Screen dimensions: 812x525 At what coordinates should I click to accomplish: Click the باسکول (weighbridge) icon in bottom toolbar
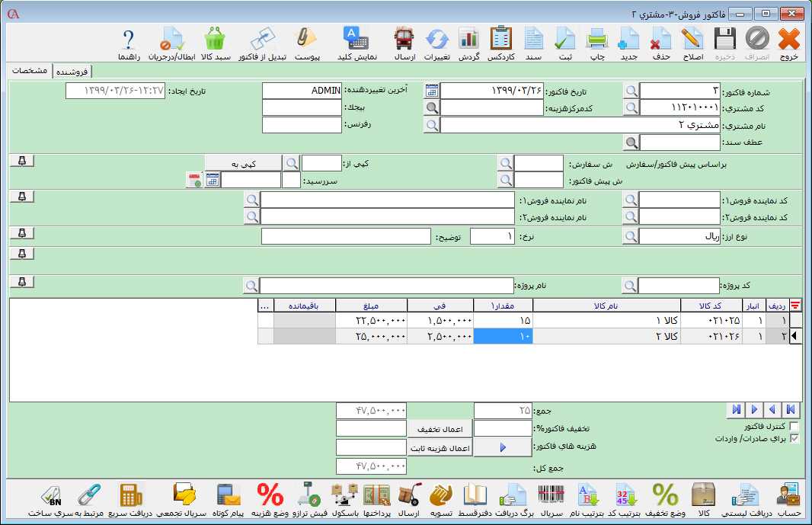[346, 499]
